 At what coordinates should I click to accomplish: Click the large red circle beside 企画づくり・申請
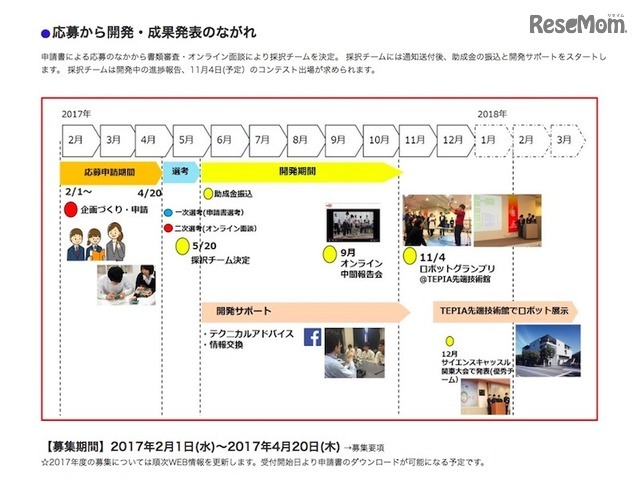pyautogui.click(x=69, y=210)
